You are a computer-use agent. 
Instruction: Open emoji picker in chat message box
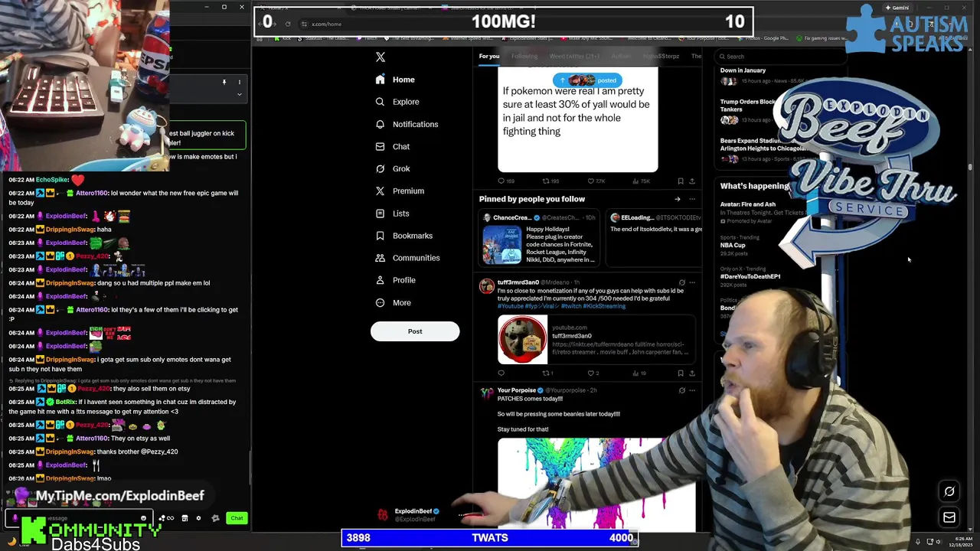tap(143, 518)
